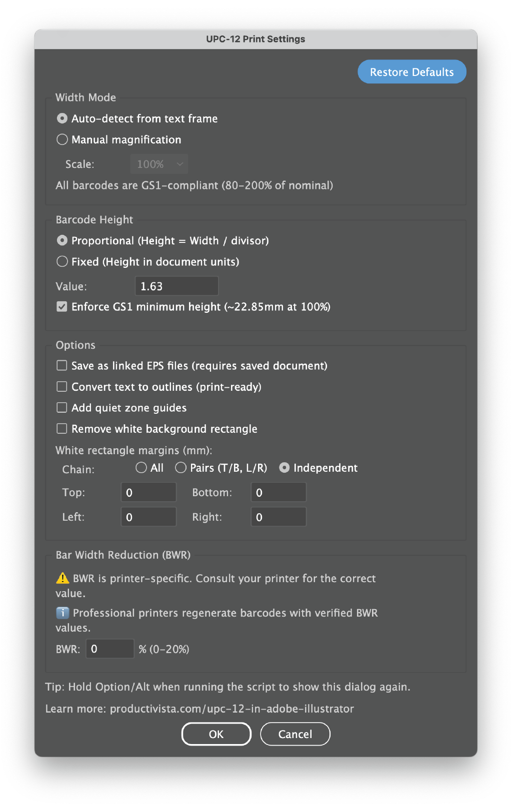Click the 'Scale:' label
Screen dimensions: 512x812
coord(79,164)
